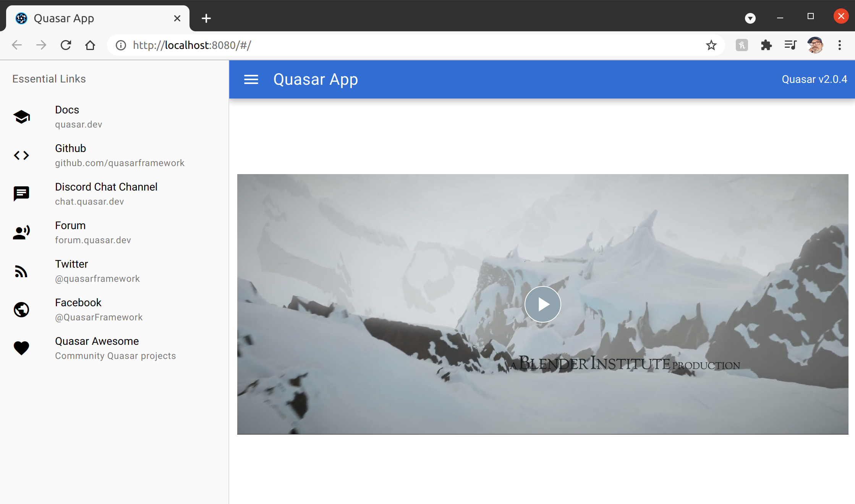Image resolution: width=855 pixels, height=504 pixels.
Task: Open the github.com/quasarframework link
Action: tap(120, 163)
